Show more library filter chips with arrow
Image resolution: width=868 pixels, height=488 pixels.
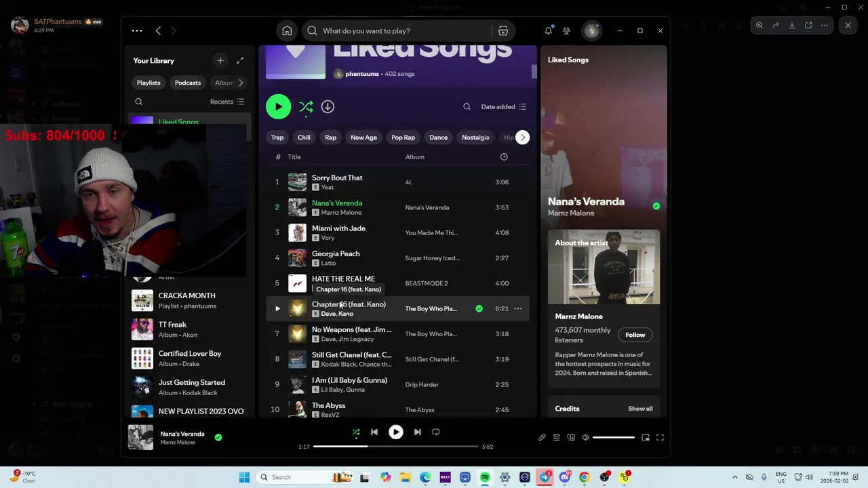click(x=240, y=83)
